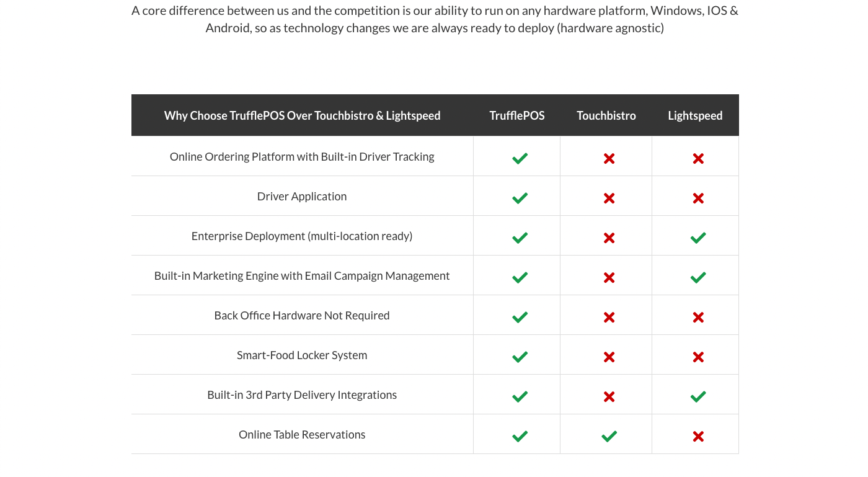Click Touchbistro X for Back Office Hardware row
Screen dimensions: 868x477
pyautogui.click(x=609, y=317)
